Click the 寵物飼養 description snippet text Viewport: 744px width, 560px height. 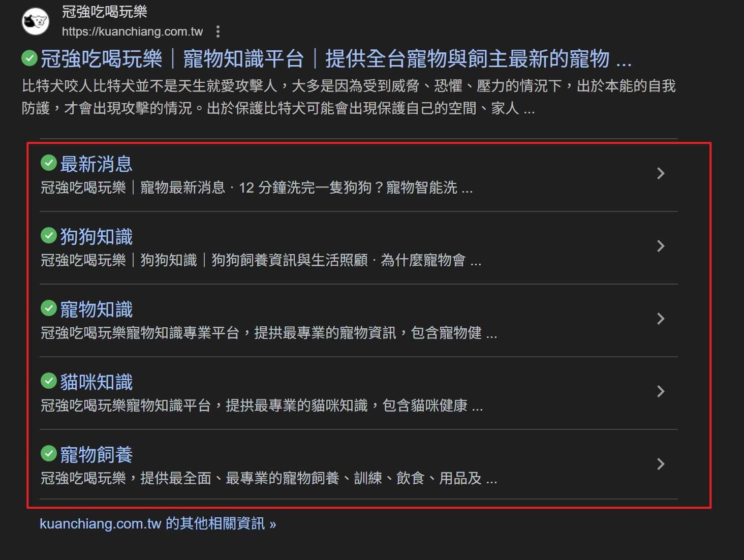268,478
